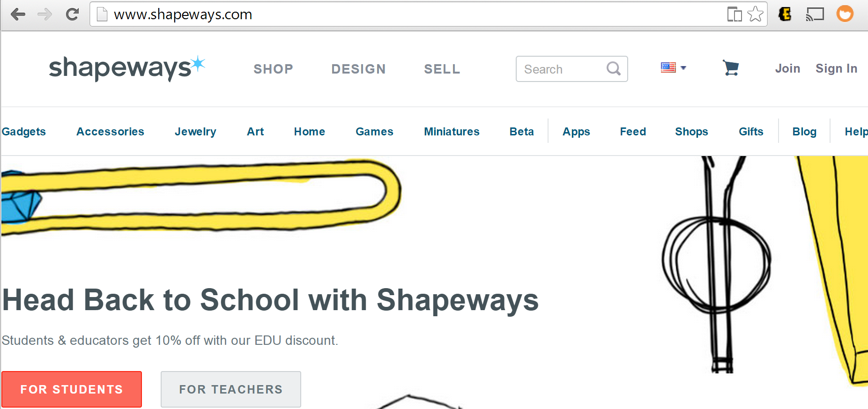
Task: Open the shopping cart
Action: coord(731,68)
